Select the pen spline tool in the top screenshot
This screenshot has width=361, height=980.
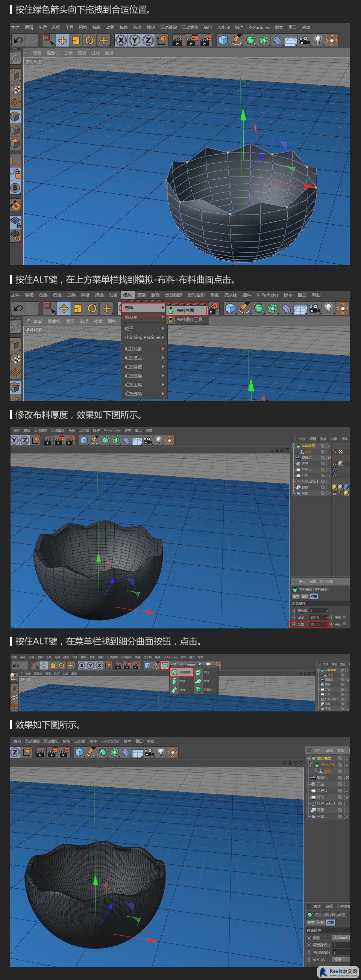237,40
